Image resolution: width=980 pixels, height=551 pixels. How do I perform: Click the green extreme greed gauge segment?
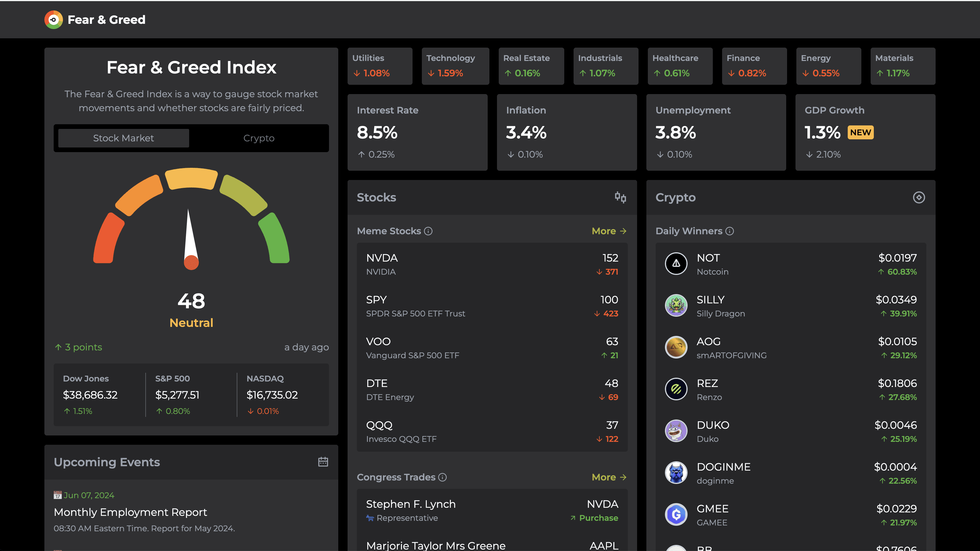tap(274, 238)
